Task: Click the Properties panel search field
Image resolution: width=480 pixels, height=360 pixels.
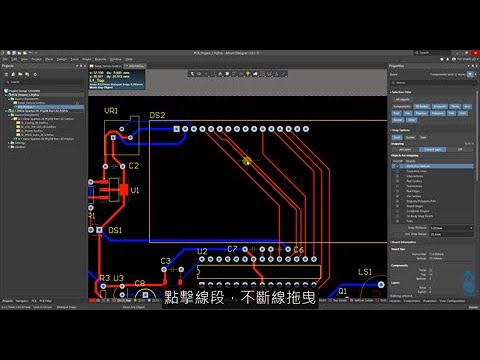Action: tap(434, 83)
